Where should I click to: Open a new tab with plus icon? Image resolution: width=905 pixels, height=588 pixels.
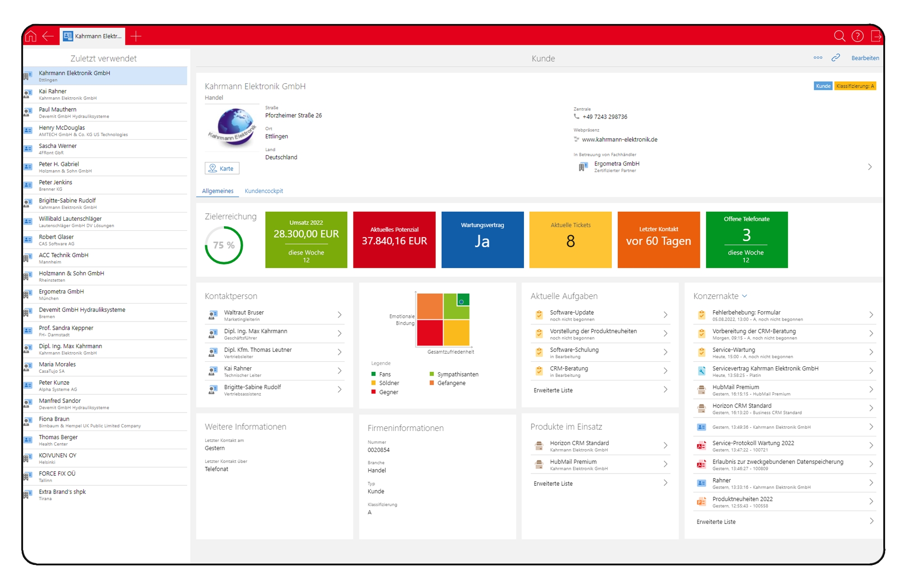tap(136, 36)
